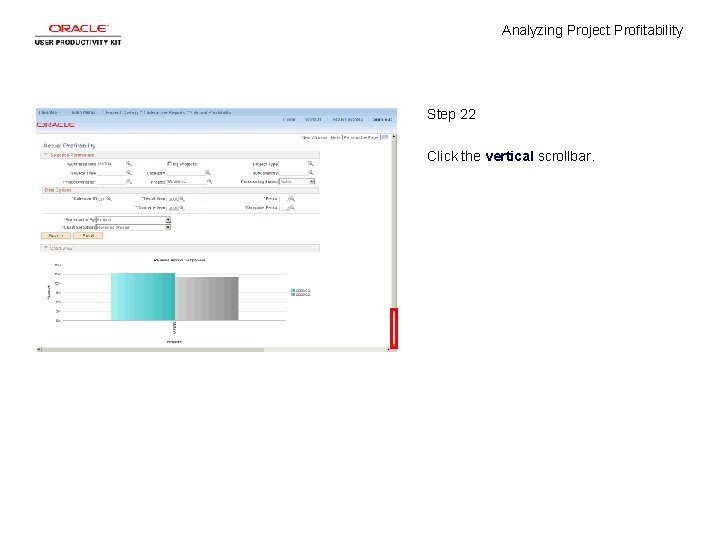The width and height of the screenshot is (720, 540).
Task: Click the Personalize Page link
Action: 361,137
